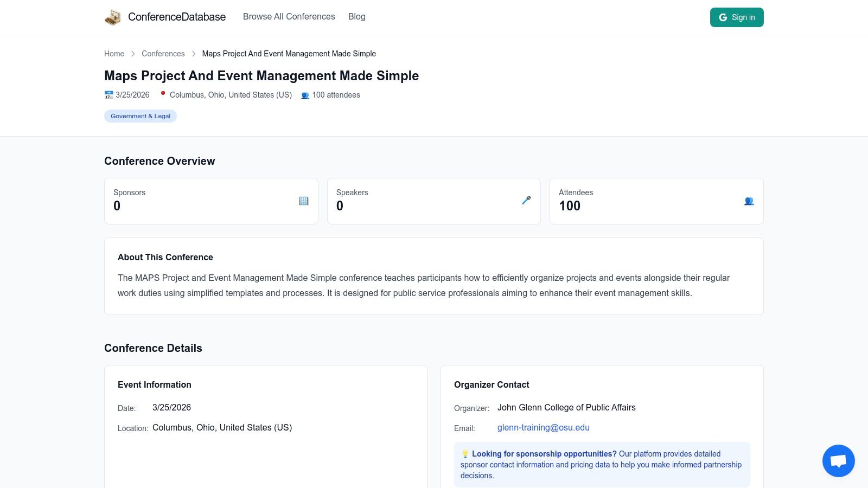
Task: Email glenn-training@osu.edu link
Action: tap(543, 428)
